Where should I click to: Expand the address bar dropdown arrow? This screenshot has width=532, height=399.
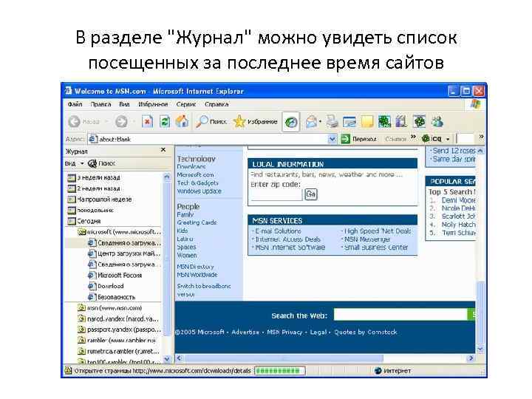tap(332, 139)
